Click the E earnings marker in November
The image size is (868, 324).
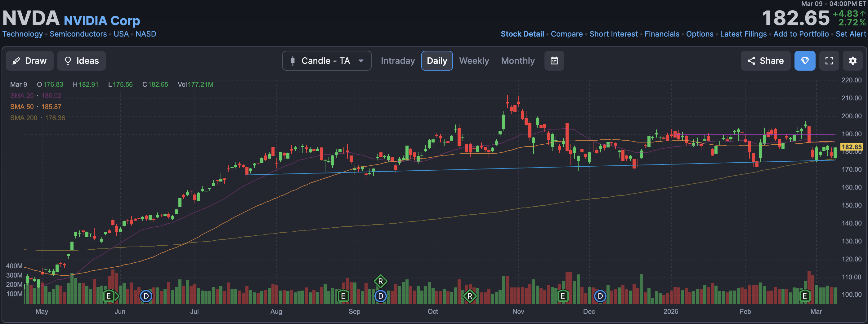point(563,296)
